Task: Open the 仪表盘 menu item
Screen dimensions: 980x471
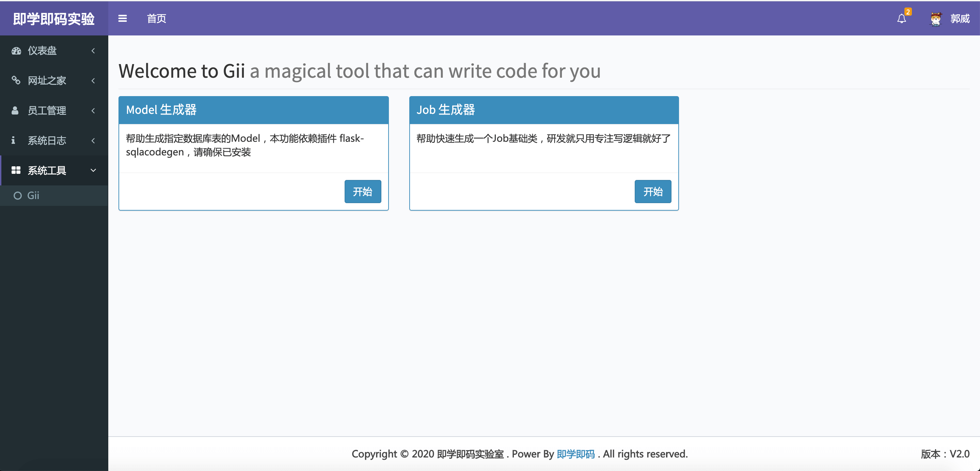Action: click(x=54, y=51)
